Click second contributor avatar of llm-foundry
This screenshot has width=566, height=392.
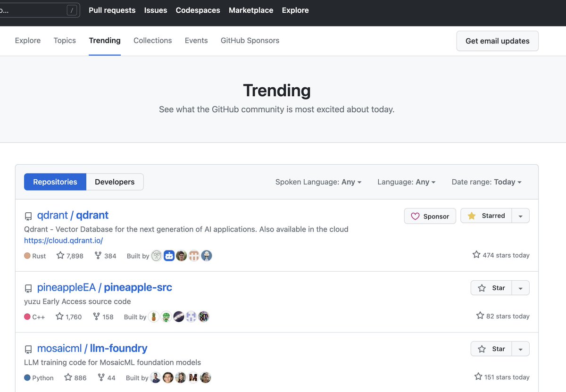pyautogui.click(x=168, y=377)
